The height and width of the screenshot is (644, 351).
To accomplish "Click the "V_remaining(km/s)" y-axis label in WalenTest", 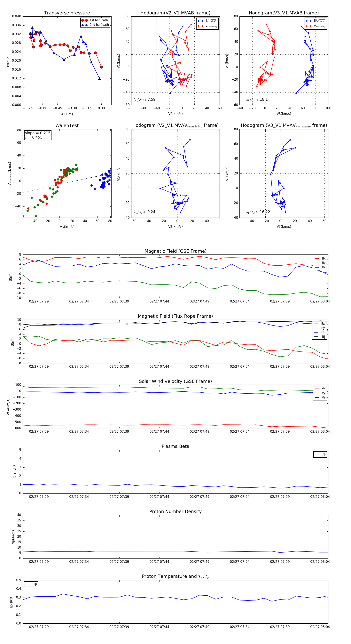I will point(10,173).
